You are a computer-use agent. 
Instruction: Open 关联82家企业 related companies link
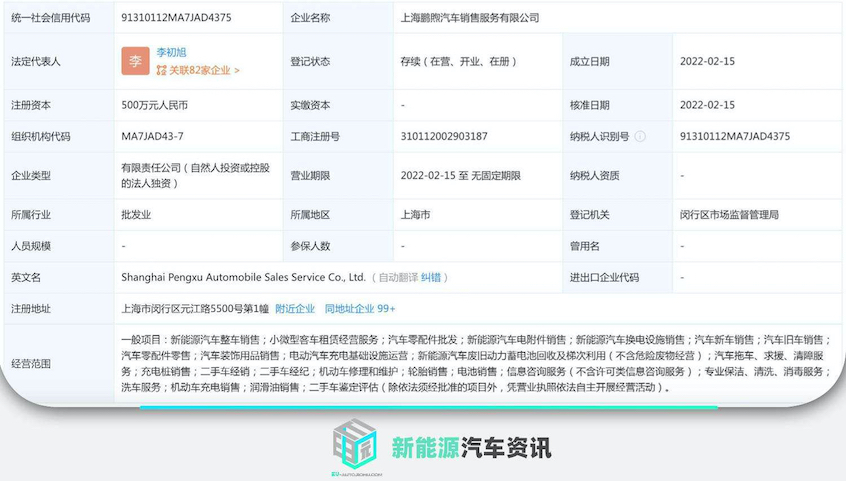pyautogui.click(x=198, y=70)
